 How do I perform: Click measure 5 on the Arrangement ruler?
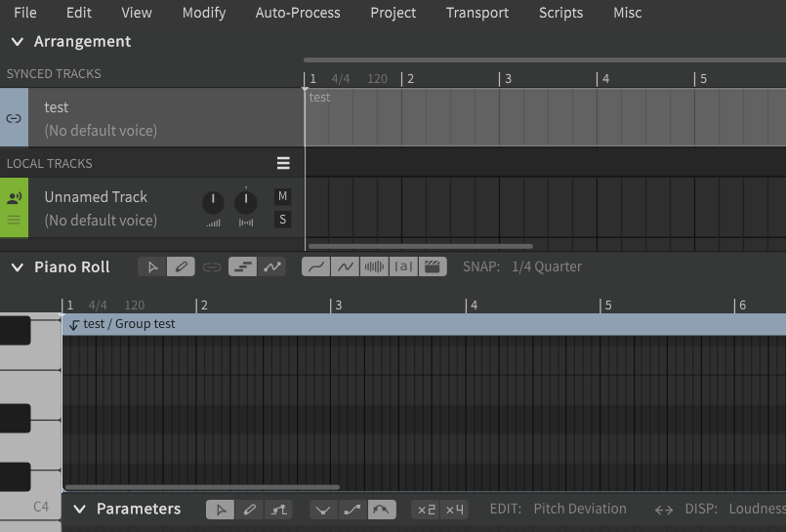coord(703,79)
